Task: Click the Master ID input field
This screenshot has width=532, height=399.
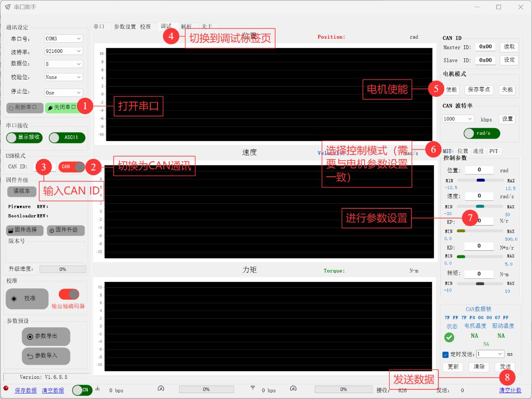Action: pyautogui.click(x=485, y=47)
